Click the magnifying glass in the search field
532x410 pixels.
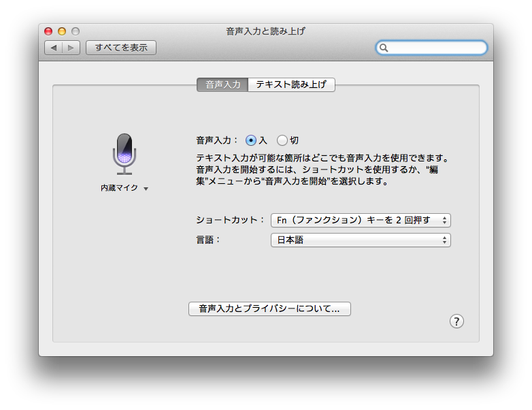384,48
